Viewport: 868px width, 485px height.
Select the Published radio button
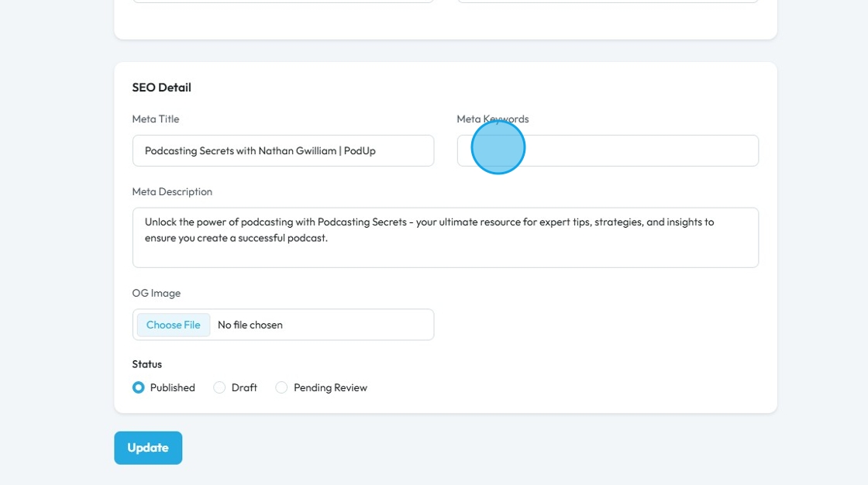pos(139,387)
